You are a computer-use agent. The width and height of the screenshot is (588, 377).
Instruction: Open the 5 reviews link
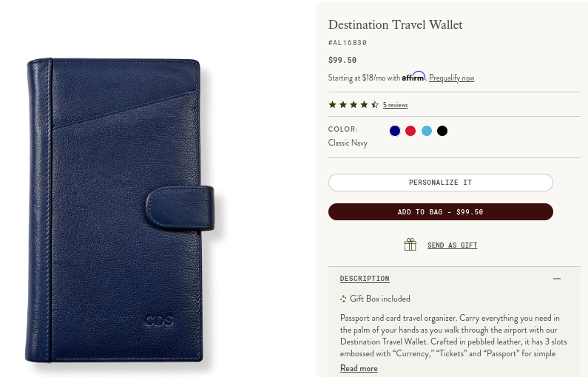point(395,105)
